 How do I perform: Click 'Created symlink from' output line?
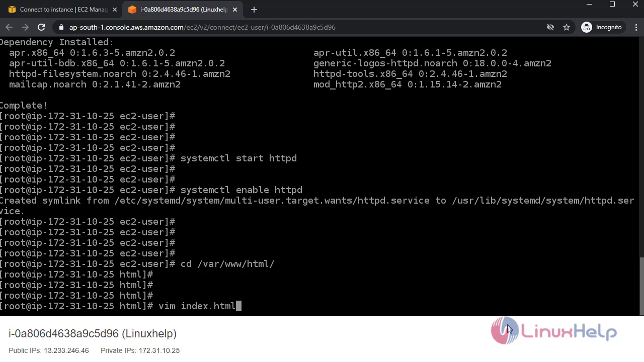pos(317,206)
